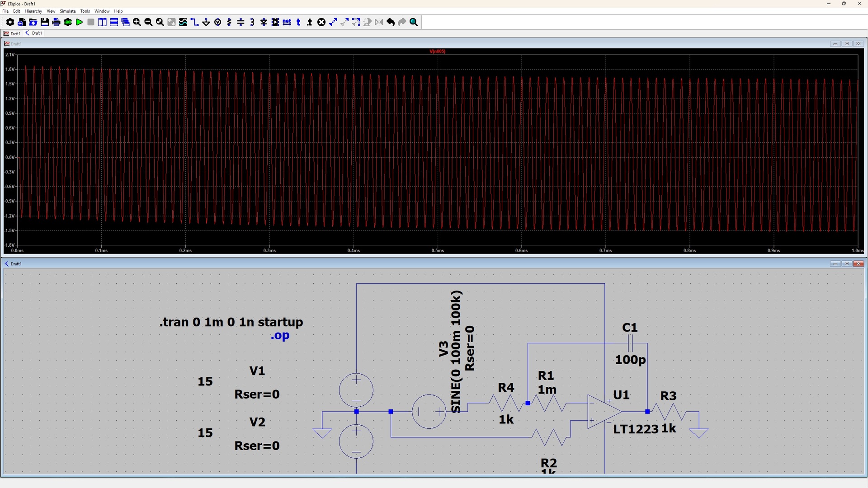
Task: Maximize the waveform pane window
Action: [x=847, y=44]
